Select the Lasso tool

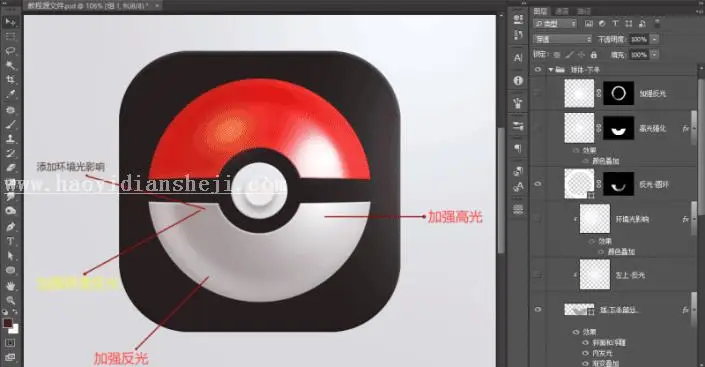pyautogui.click(x=10, y=51)
